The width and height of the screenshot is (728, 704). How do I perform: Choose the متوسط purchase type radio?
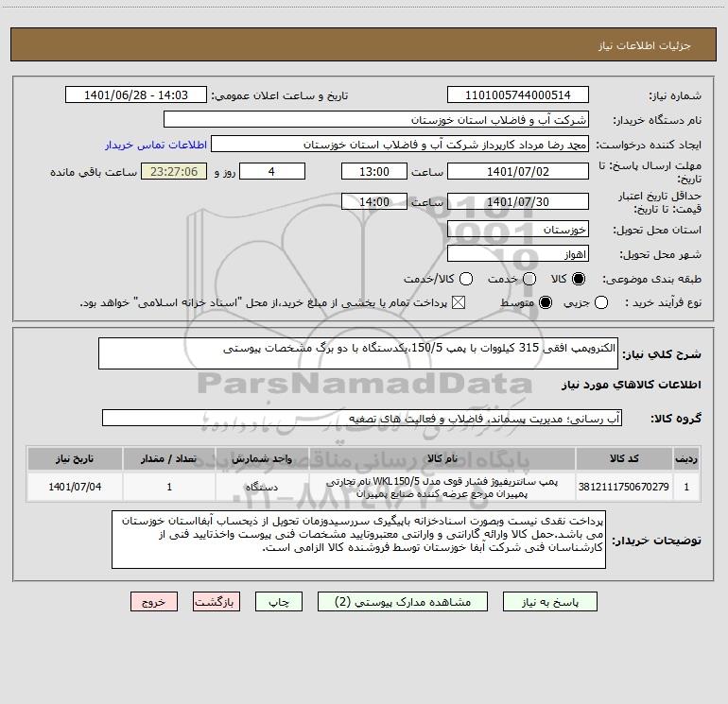(546, 302)
